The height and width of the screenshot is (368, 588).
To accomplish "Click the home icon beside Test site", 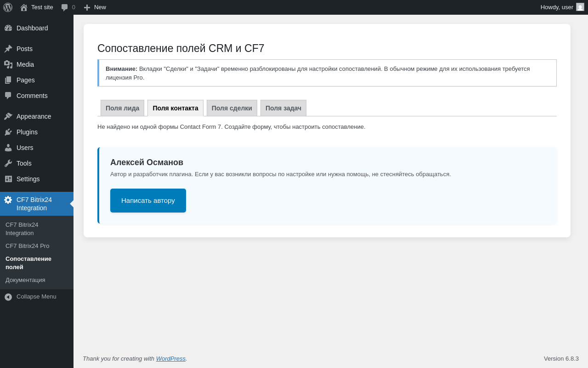I will pyautogui.click(x=24, y=7).
